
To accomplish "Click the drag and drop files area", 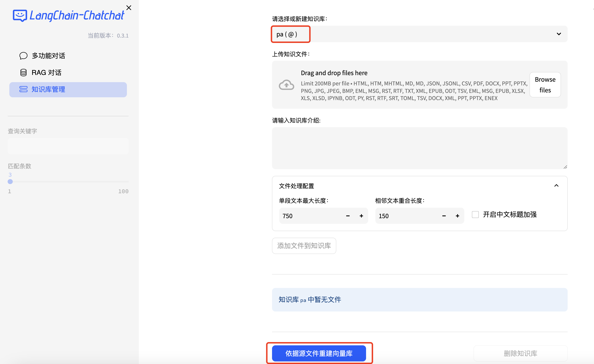I will click(419, 85).
